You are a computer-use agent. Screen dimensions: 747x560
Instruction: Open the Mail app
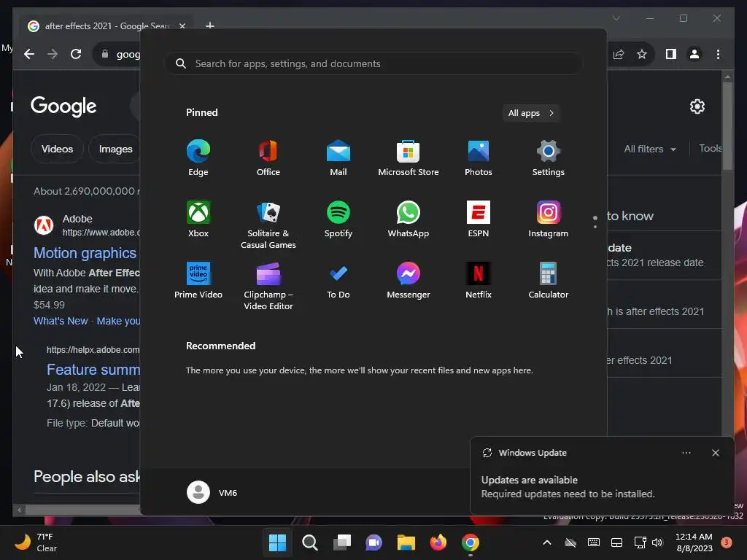(338, 158)
